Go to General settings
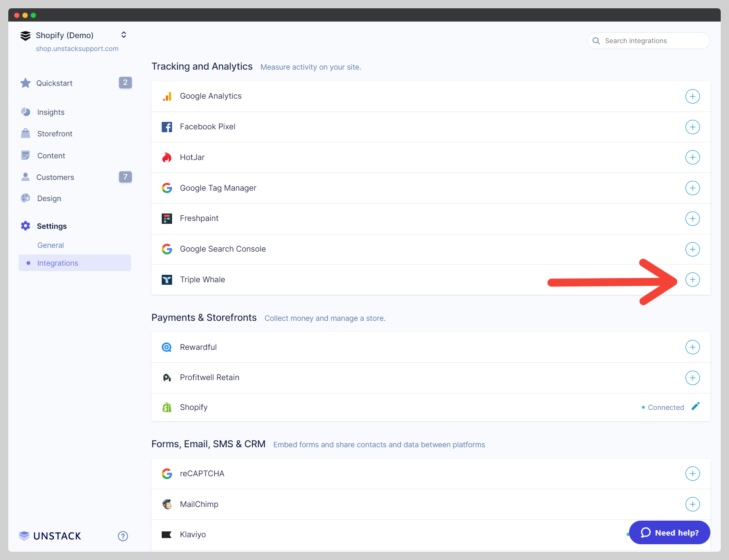 [x=51, y=245]
